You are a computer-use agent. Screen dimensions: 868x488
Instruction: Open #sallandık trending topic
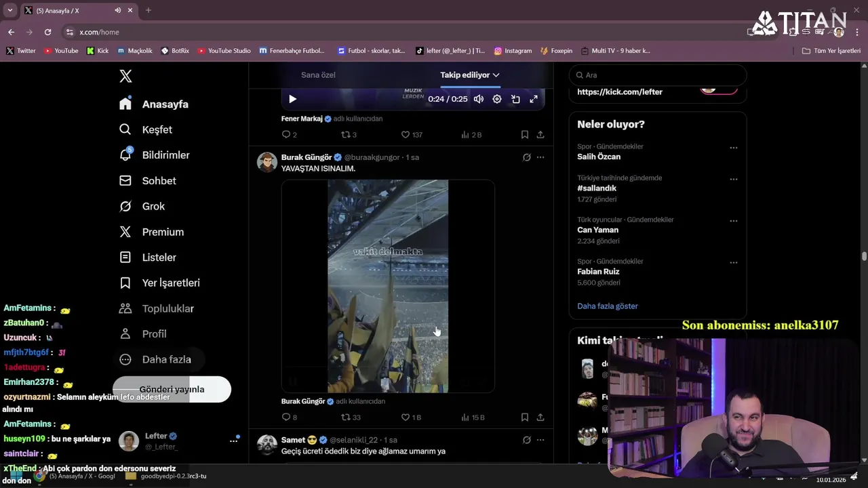pyautogui.click(x=597, y=188)
